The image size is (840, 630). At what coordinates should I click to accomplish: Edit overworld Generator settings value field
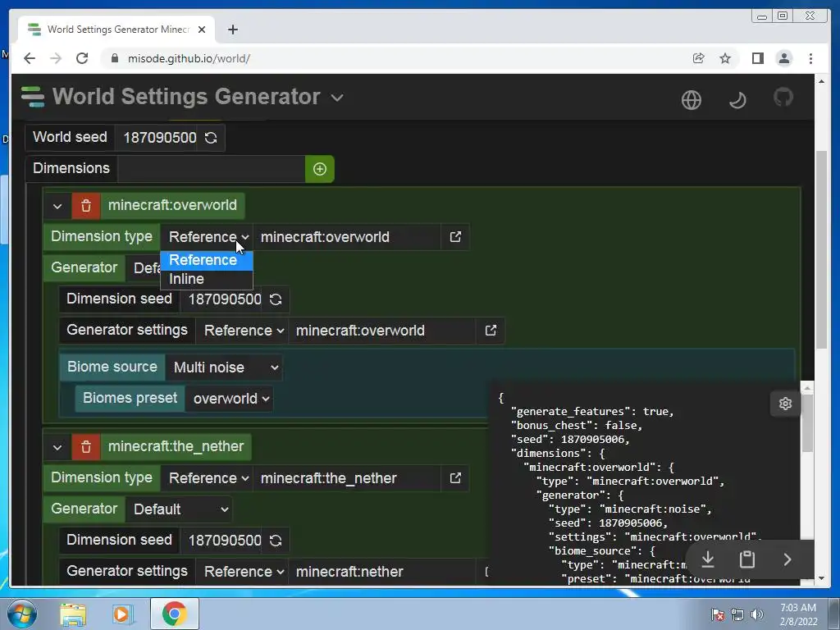382,331
